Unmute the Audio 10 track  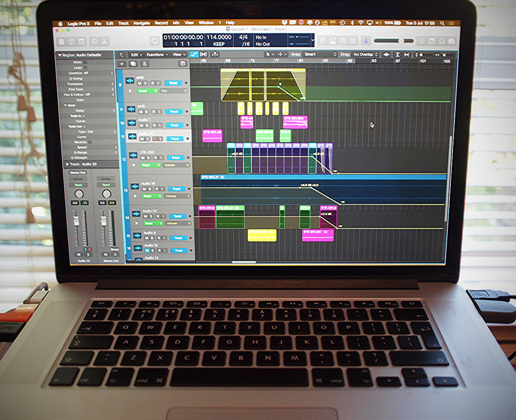click(147, 251)
